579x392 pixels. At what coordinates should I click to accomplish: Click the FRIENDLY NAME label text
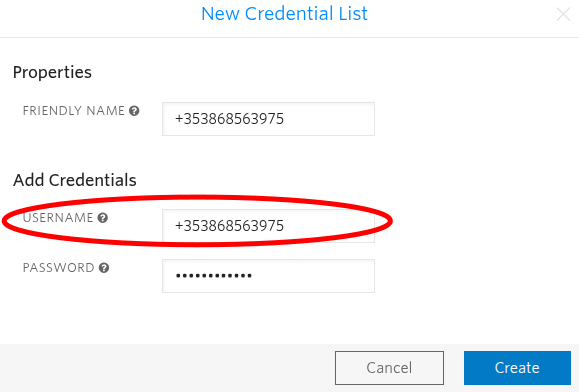click(x=73, y=111)
